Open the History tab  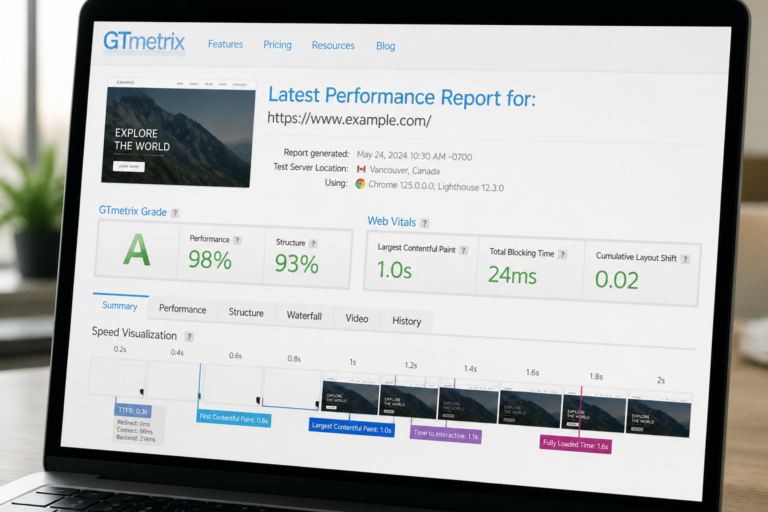click(407, 321)
